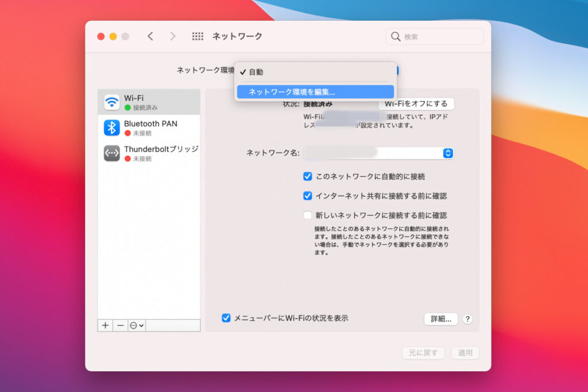Select the Wi-Fi icon in the service list

click(x=112, y=102)
